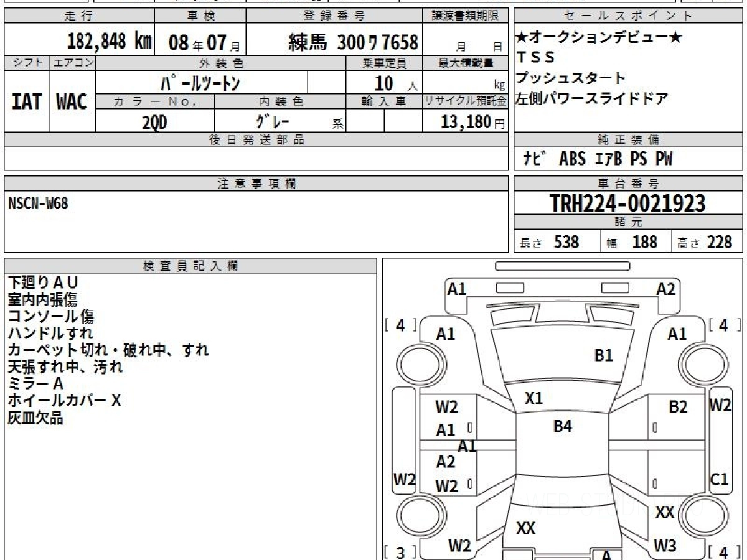This screenshot has height=560, width=747.
Task: Click the 車検 header cell
Action: tap(200, 16)
